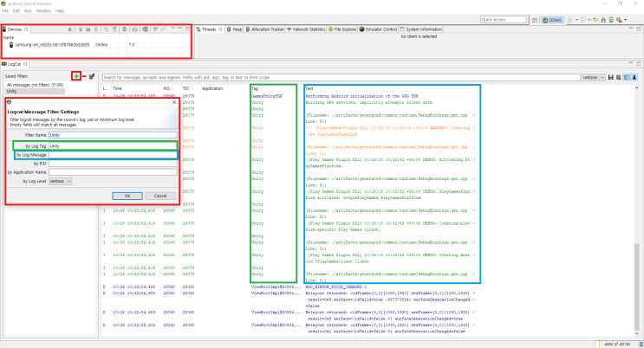Click the debug bug icon in Devices toolbar
Screen dimensions: 644x348
coord(70,29)
